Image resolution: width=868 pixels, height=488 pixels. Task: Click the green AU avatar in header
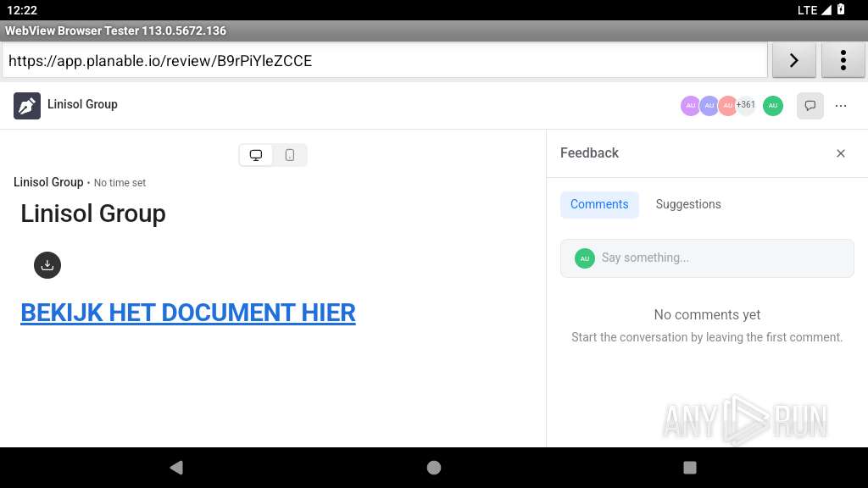point(773,106)
